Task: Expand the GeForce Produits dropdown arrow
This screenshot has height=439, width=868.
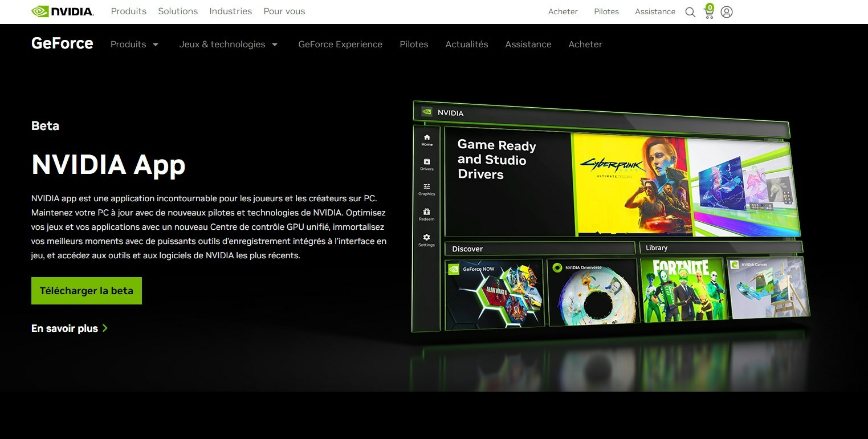Action: point(155,44)
